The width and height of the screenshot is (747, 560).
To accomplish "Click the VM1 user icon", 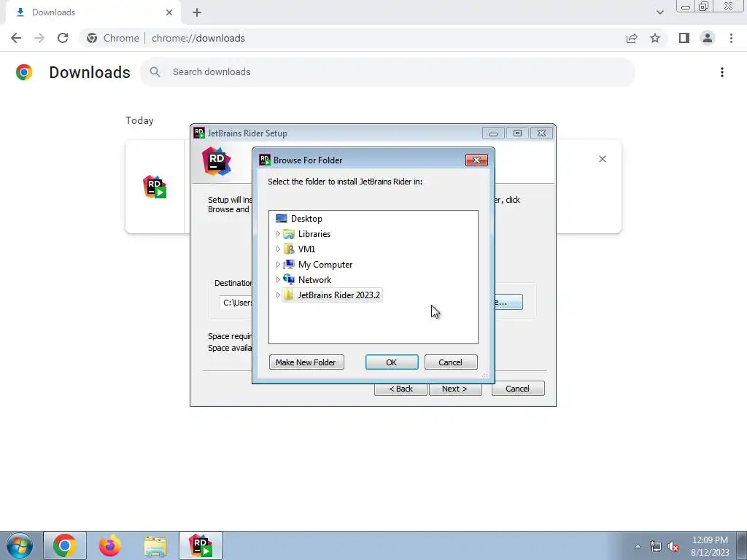I will pos(289,249).
